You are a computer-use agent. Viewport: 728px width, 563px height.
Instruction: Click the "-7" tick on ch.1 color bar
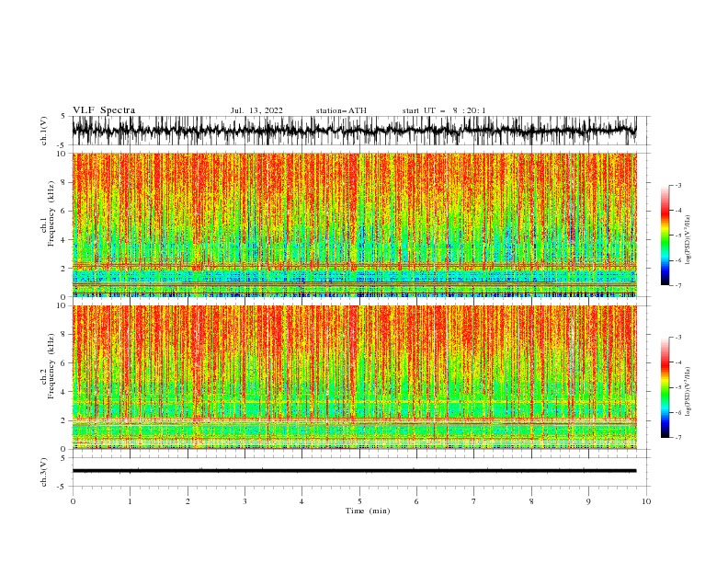677,285
